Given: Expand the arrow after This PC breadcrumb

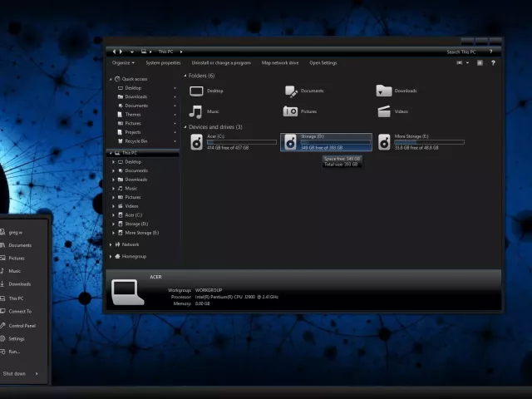Looking at the screenshot, I should click(181, 52).
